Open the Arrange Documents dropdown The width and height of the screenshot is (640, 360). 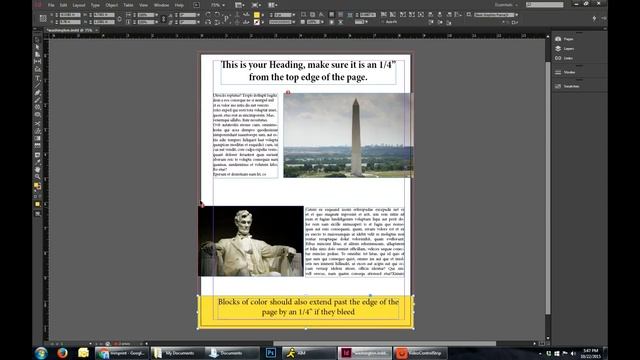tap(272, 5)
